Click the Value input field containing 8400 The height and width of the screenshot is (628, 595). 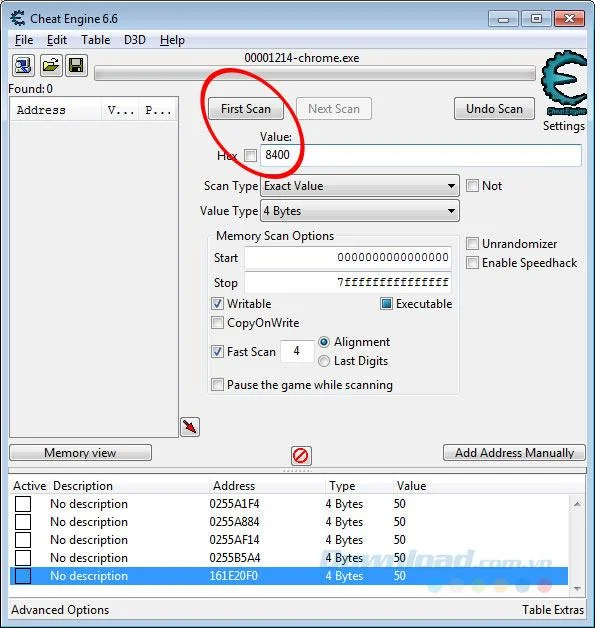point(420,155)
